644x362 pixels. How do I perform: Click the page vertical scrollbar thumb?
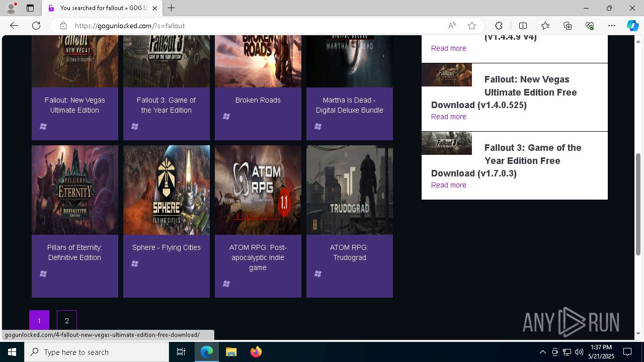tap(638, 205)
